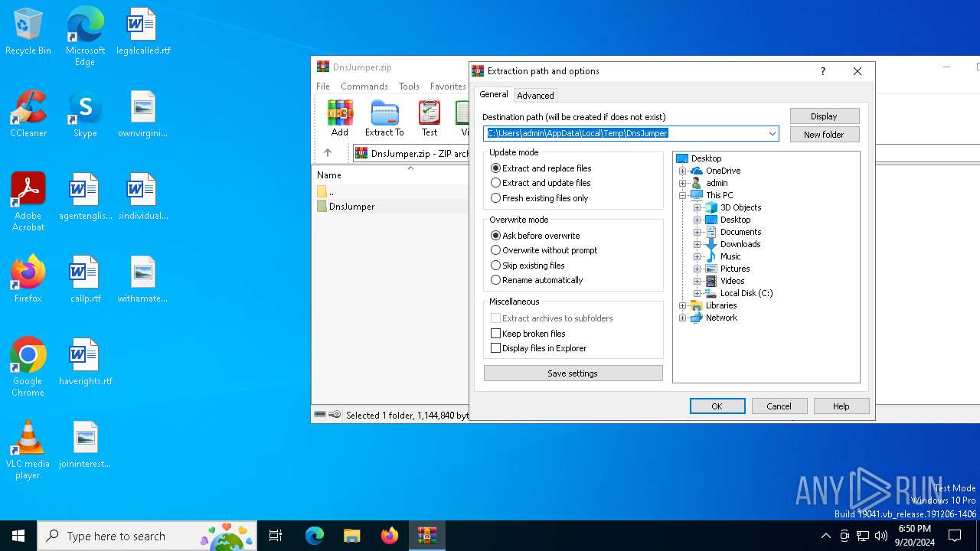Select callp.rtf desktop file
This screenshot has height=551, width=980.
[85, 280]
